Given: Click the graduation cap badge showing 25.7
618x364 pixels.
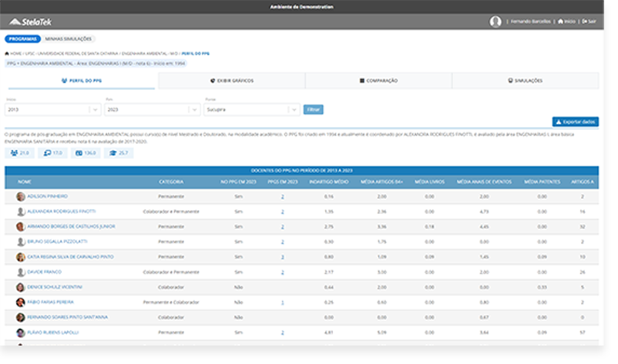Looking at the screenshot, I should click(x=119, y=153).
